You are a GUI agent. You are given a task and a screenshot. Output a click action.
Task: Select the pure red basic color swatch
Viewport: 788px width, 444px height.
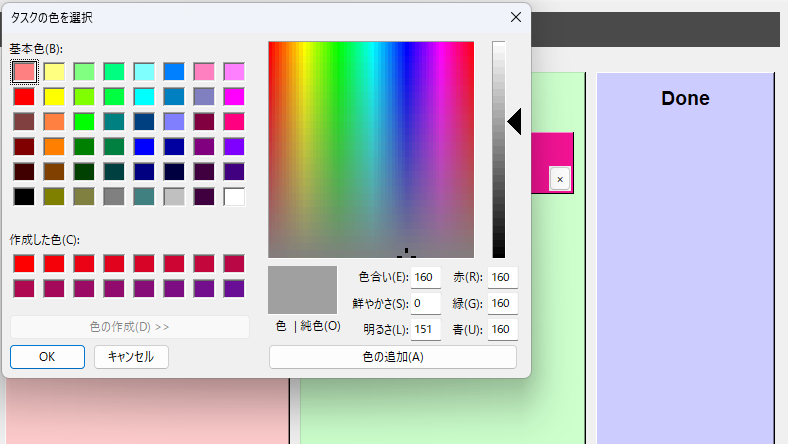(24, 97)
